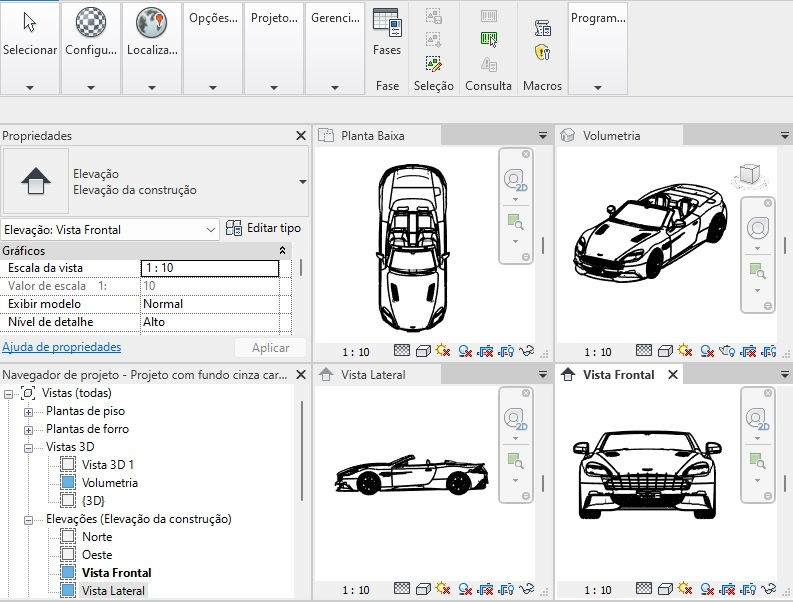The width and height of the screenshot is (793, 602).
Task: Click the edit selection pencil icon
Action: tap(433, 64)
